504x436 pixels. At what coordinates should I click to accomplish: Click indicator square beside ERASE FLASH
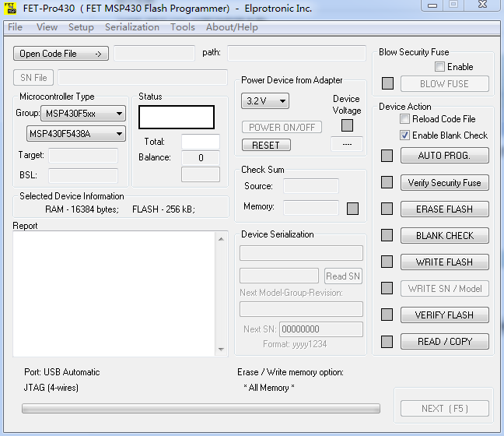[x=387, y=209]
